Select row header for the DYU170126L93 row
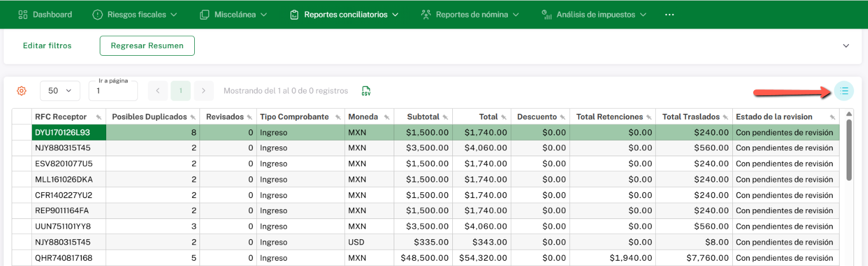The width and height of the screenshot is (868, 266). 22,132
